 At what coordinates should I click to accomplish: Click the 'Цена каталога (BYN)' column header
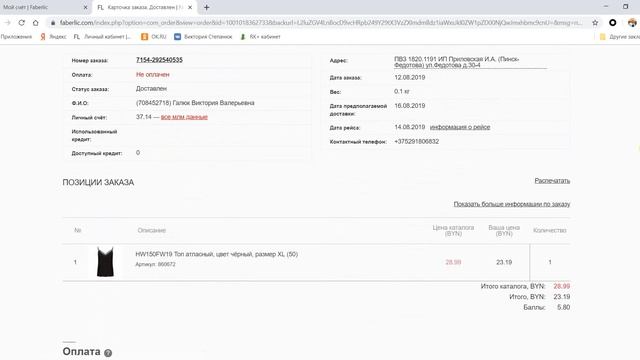click(453, 230)
